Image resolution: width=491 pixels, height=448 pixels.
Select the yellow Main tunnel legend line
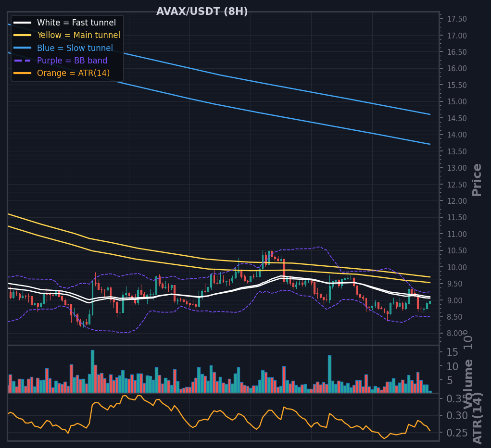coord(23,35)
